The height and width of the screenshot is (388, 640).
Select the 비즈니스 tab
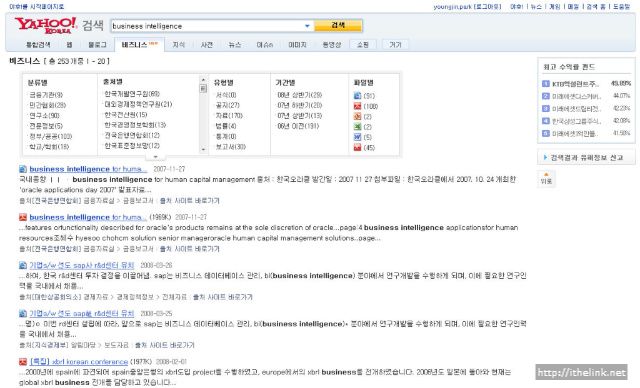[140, 44]
